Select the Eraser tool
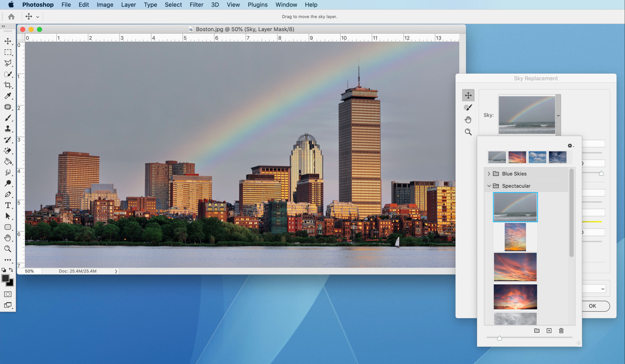The height and width of the screenshot is (364, 625). (x=8, y=151)
